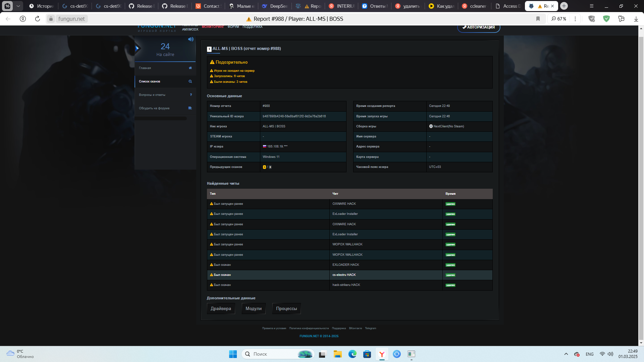Mute the site sound speaker icon
This screenshot has width=644, height=362.
click(x=191, y=39)
